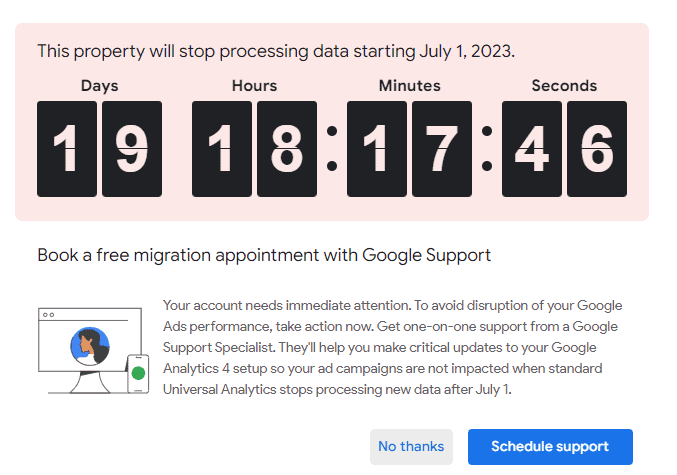Click the Minutes label above the countdown
The image size is (677, 475).
409,86
